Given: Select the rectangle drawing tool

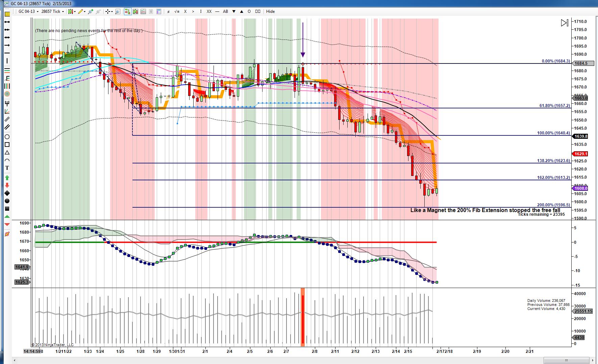Looking at the screenshot, I should point(6,145).
